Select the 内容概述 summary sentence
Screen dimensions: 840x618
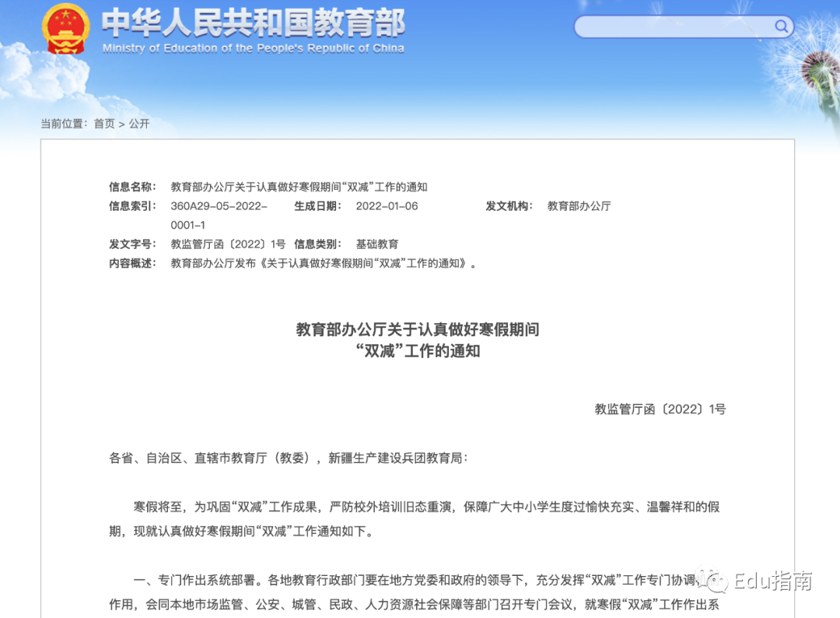324,264
